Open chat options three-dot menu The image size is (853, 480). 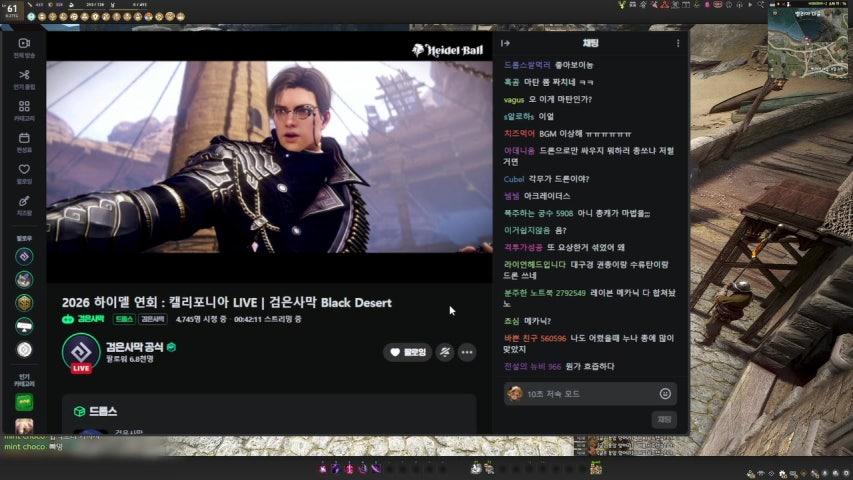point(678,43)
